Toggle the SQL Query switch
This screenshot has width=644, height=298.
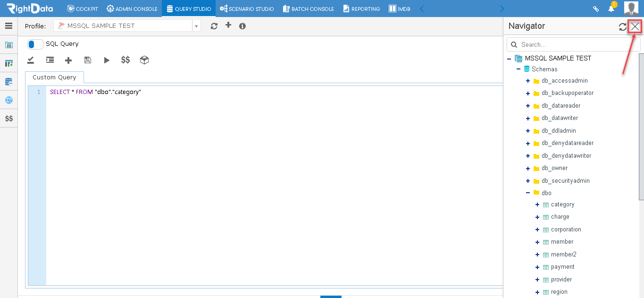[x=35, y=44]
